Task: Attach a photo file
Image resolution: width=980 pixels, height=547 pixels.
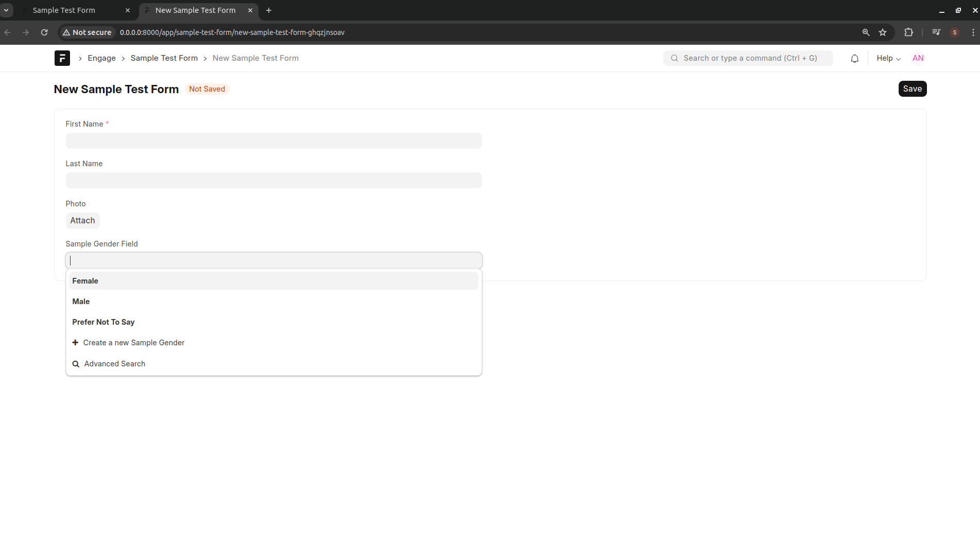Action: [82, 221]
